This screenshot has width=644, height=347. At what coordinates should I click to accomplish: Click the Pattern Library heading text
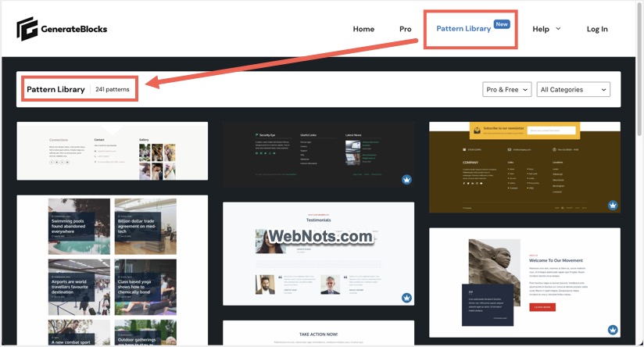tap(55, 89)
